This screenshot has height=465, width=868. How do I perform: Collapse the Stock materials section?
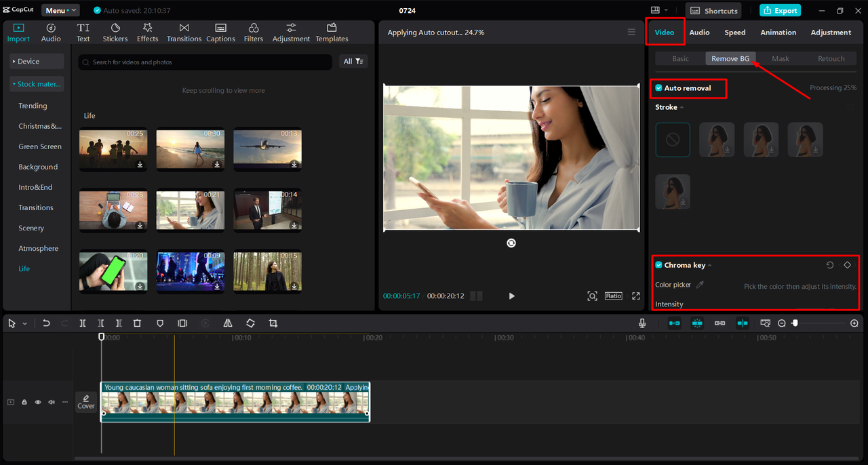(x=37, y=84)
